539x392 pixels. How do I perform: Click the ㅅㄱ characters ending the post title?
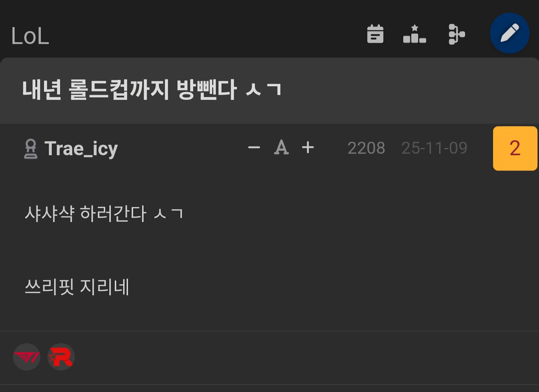(x=263, y=89)
